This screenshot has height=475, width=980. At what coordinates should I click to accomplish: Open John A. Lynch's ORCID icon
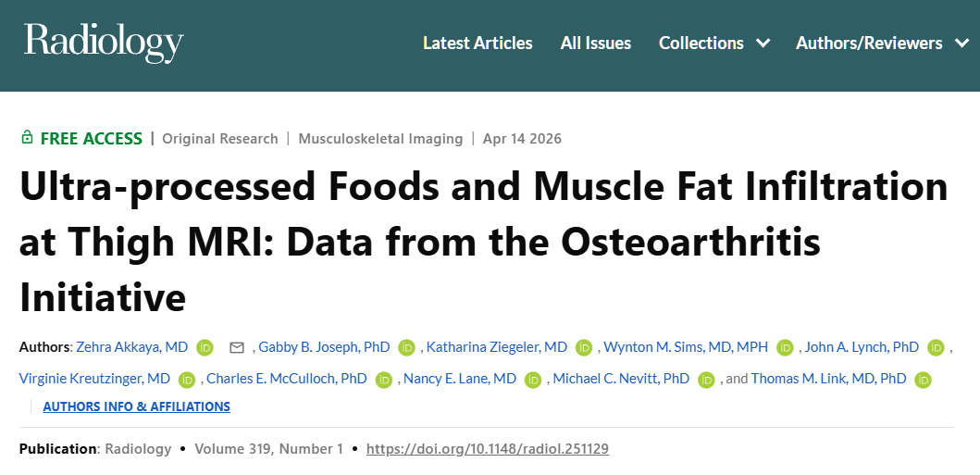tap(936, 347)
